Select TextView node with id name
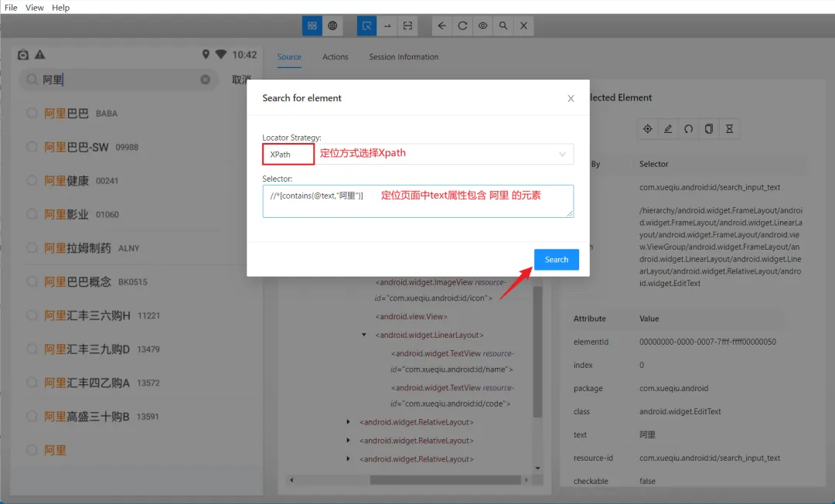The width and height of the screenshot is (835, 504). tap(452, 361)
